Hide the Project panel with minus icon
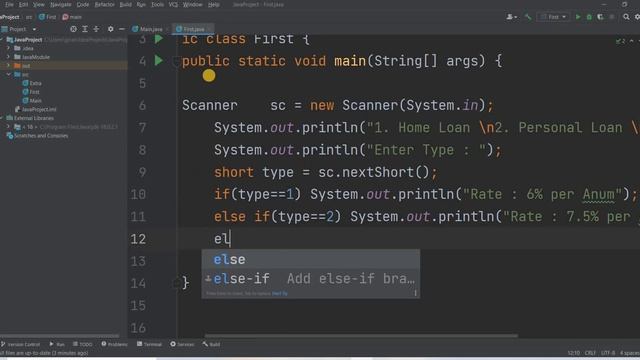 pyautogui.click(x=122, y=29)
